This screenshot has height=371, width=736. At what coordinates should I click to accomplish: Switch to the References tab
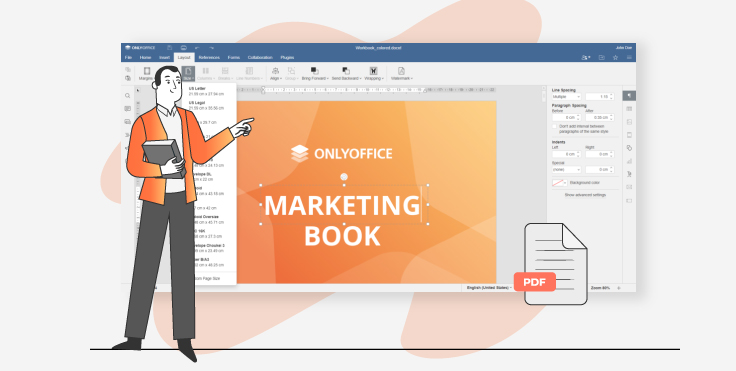(209, 57)
